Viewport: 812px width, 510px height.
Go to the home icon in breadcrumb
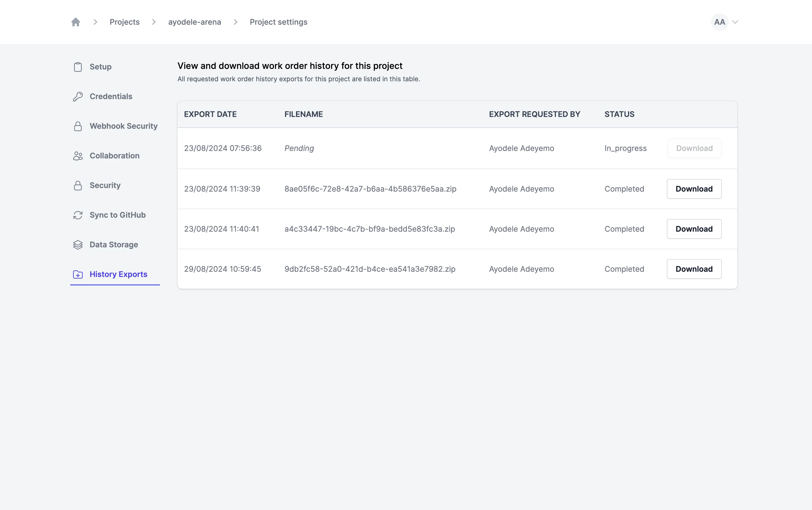pyautogui.click(x=75, y=22)
